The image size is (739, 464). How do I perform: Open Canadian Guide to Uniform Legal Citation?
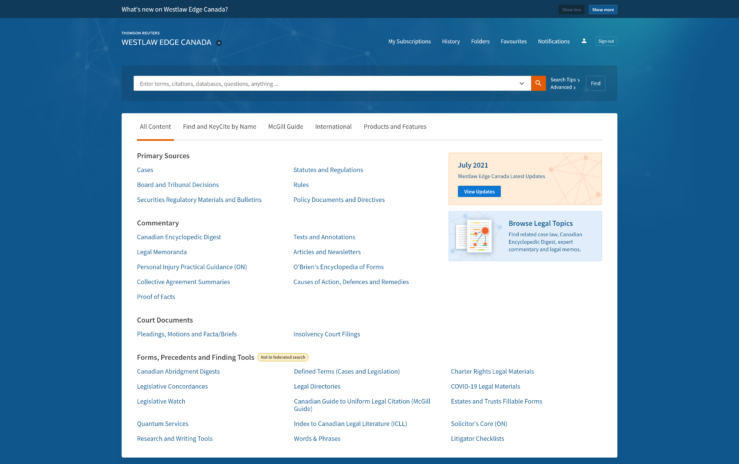click(362, 405)
